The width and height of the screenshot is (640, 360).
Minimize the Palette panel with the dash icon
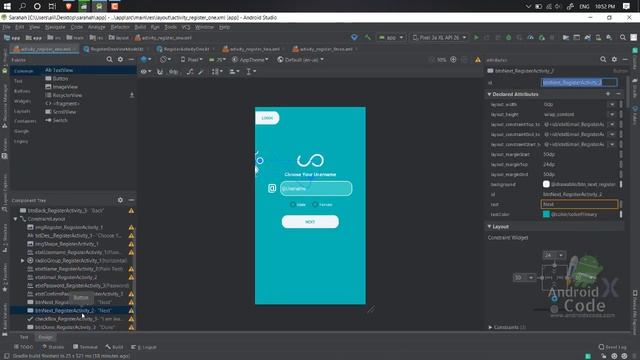[x=131, y=60]
